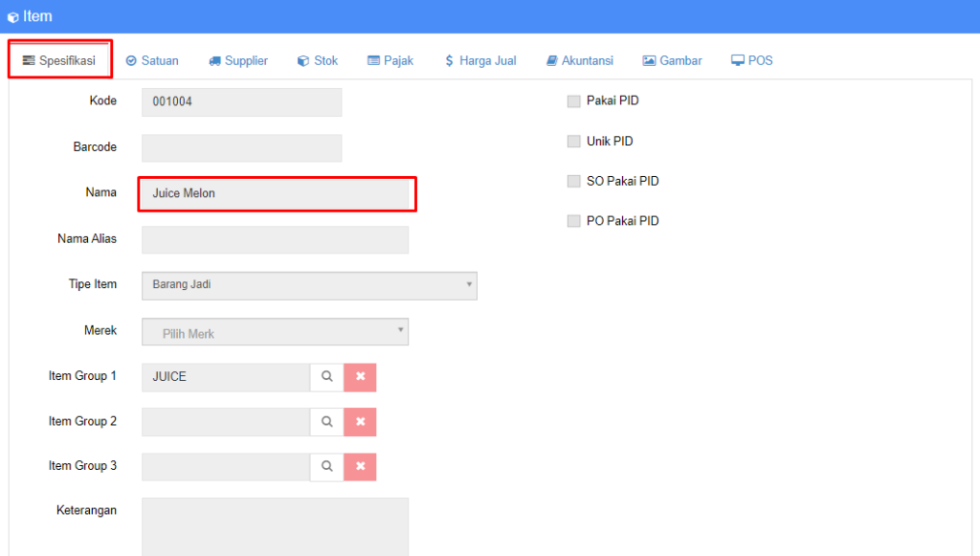Remove Item Group 2 using the X icon
Screen dimensions: 980x556
coord(361,422)
